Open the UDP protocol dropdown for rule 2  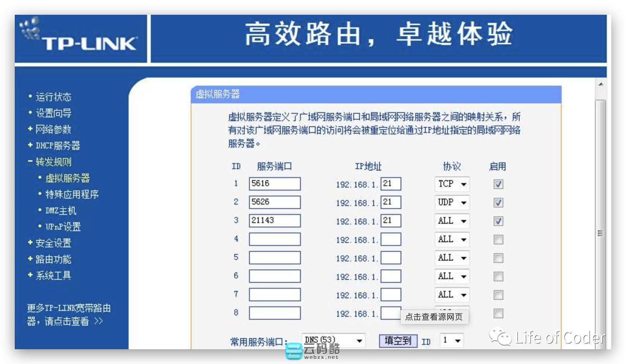click(x=452, y=202)
